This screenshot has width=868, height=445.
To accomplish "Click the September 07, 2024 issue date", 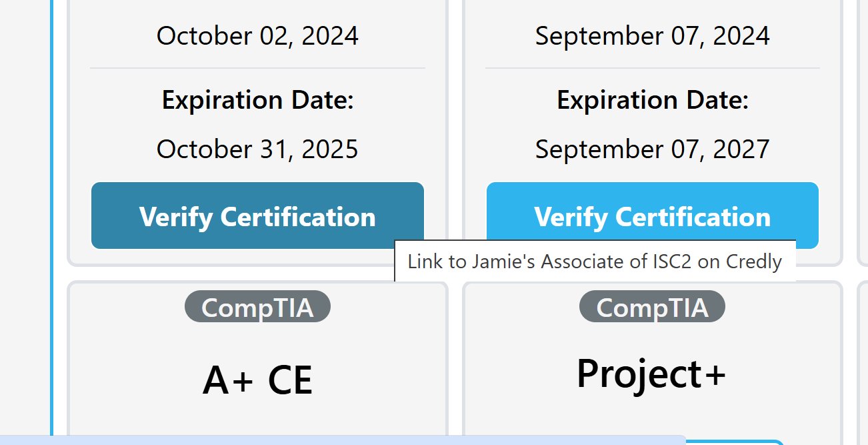I will [653, 36].
